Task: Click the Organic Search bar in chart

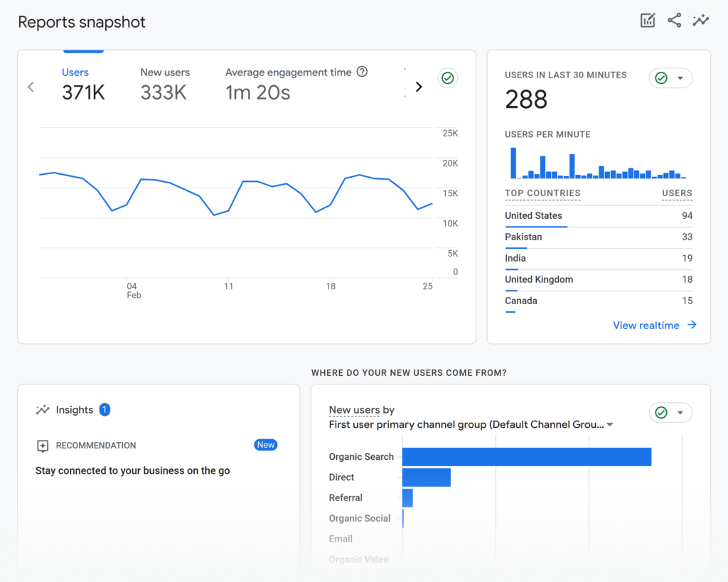Action: click(x=526, y=457)
